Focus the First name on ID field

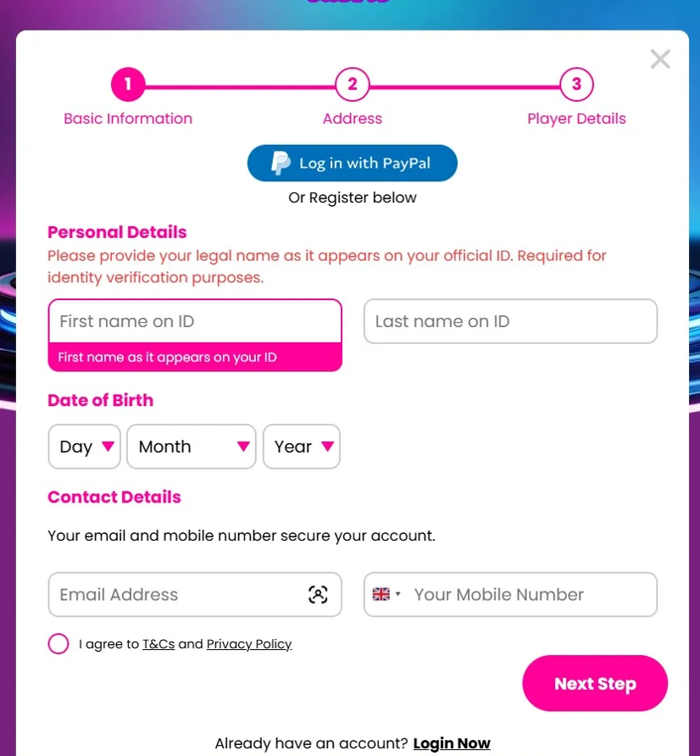(195, 321)
